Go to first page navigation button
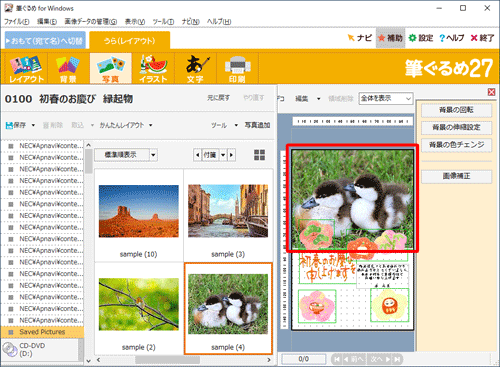This screenshot has width=500, height=367. pyautogui.click(x=337, y=359)
